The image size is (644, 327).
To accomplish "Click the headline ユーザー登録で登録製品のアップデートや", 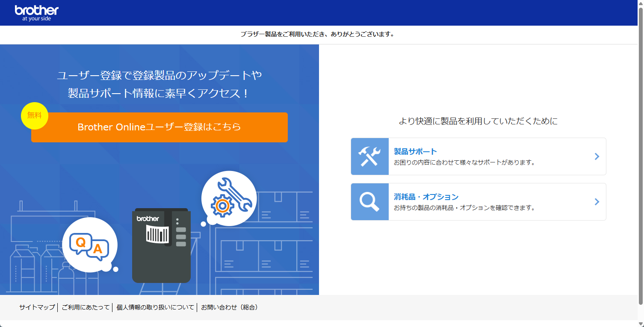I will 160,76.
